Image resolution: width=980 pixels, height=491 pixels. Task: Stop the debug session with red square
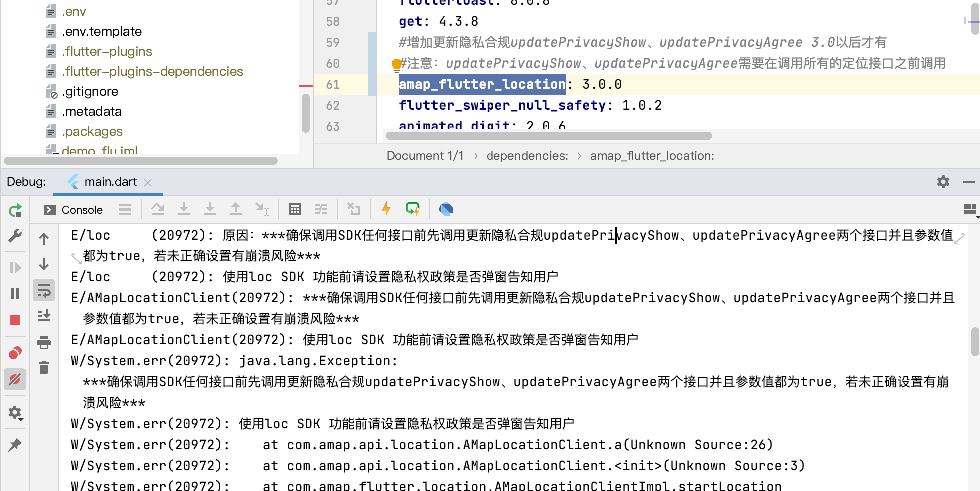click(x=15, y=320)
